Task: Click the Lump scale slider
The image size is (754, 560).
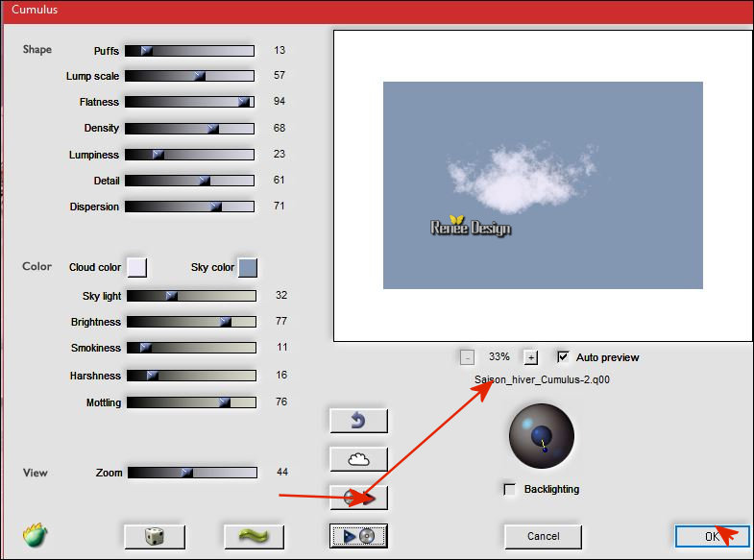Action: coord(189,76)
